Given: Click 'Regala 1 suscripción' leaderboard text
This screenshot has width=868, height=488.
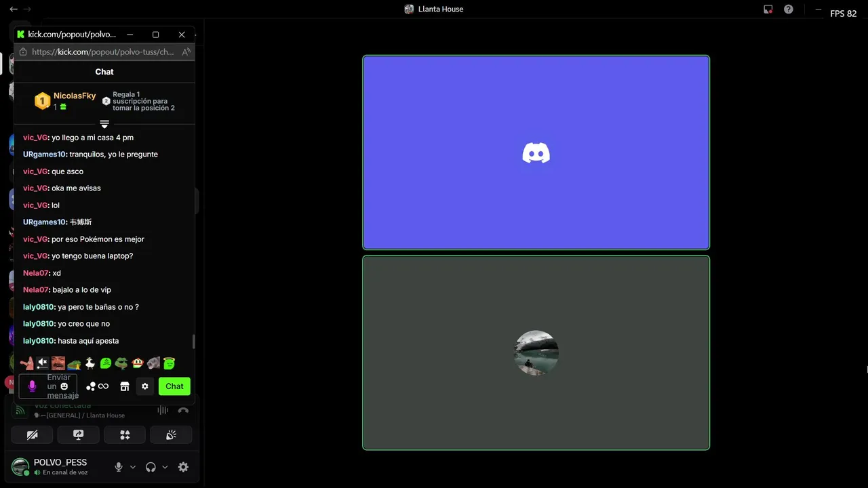Looking at the screenshot, I should pos(144,101).
